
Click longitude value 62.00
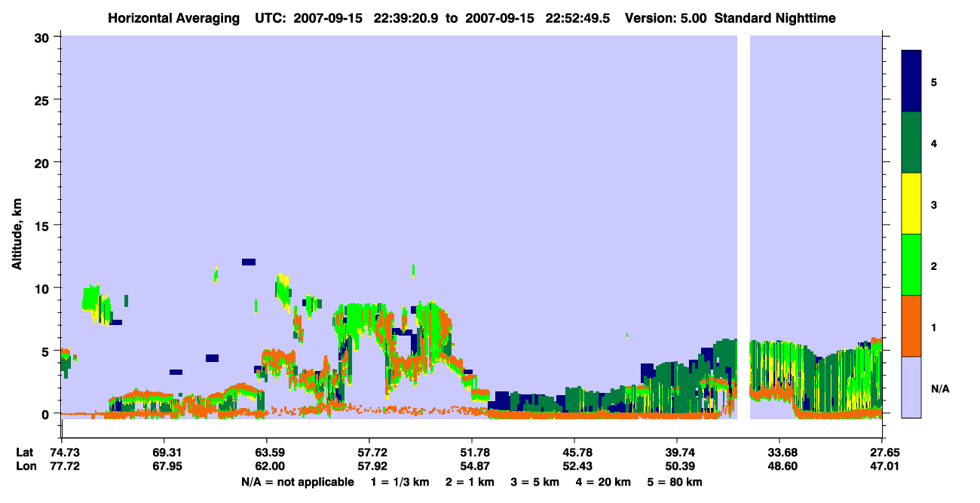[x=266, y=466]
